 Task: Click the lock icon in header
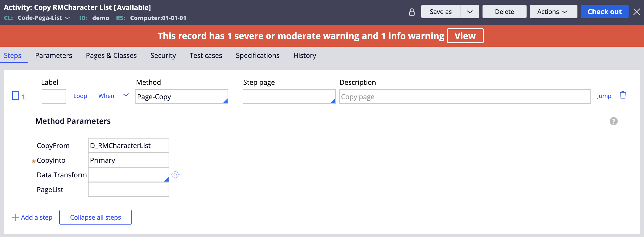click(x=412, y=12)
